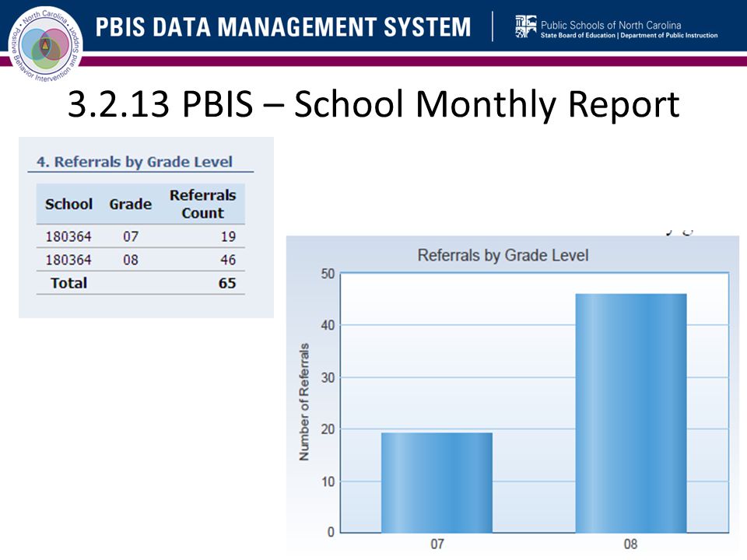The width and height of the screenshot is (747, 560).
Task: Select school 180364 in the grade 07 row
Action: click(68, 236)
